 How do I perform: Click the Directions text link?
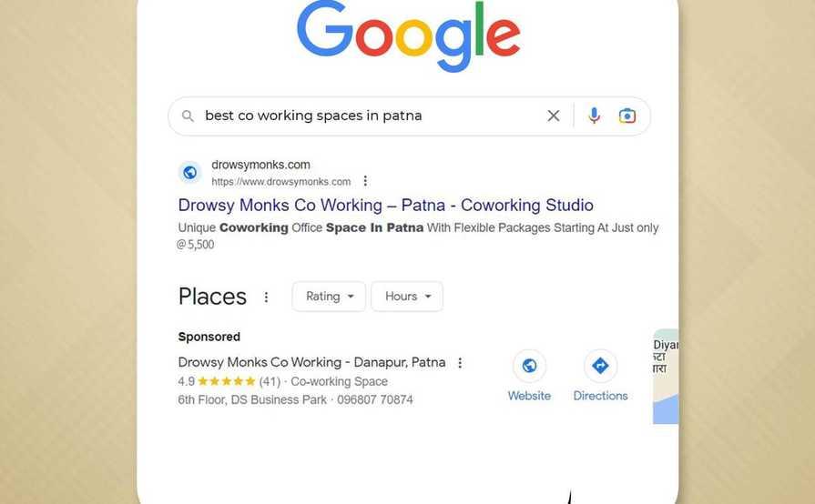click(x=600, y=396)
